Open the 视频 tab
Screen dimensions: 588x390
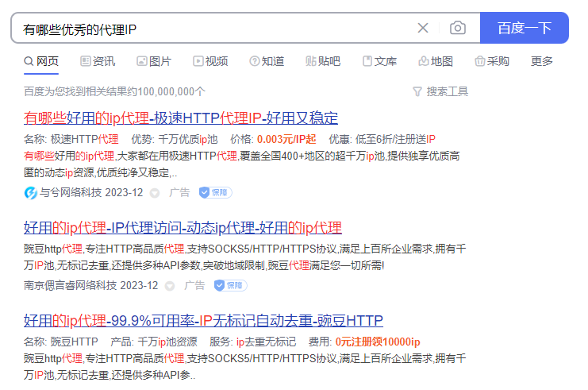[x=210, y=61]
